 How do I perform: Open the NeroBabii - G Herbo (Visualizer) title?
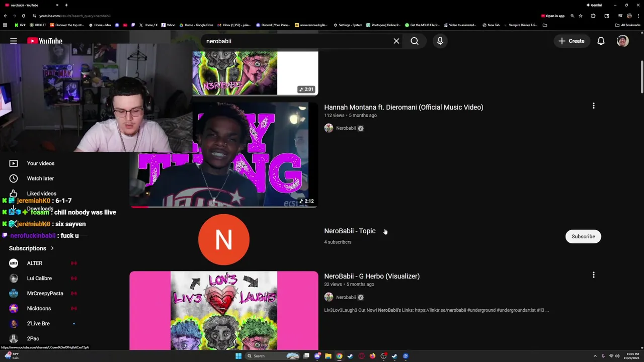tap(372, 276)
